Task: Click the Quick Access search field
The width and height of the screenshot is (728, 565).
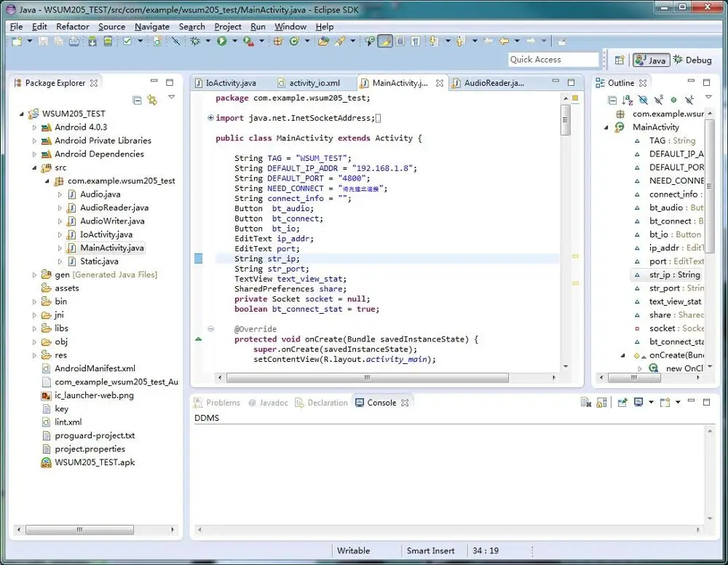Action: pos(553,60)
